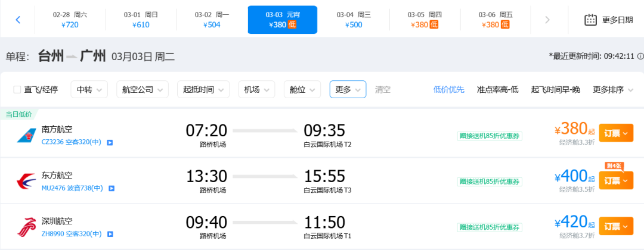
Task: Select the 03-05 周四 ¥380 date tab
Action: pos(425,20)
